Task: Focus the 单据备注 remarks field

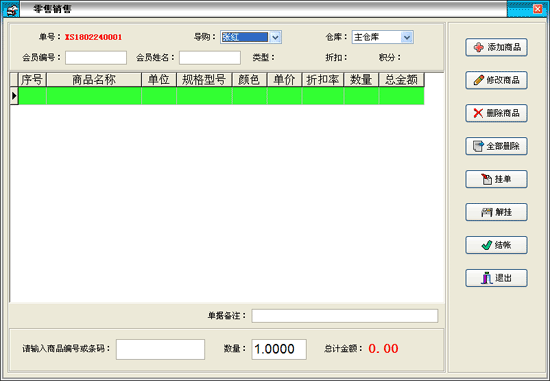Action: [345, 316]
